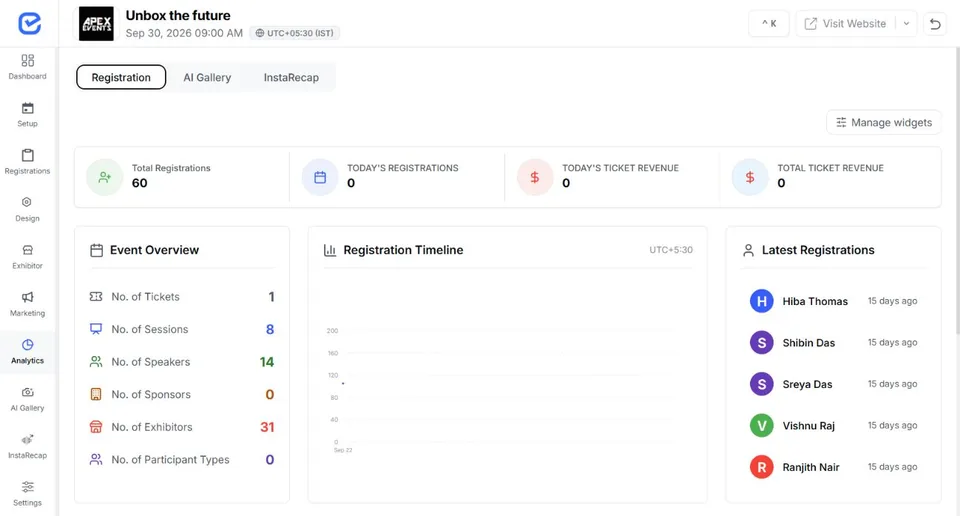960x516 pixels.
Task: Click the Unbox the future event title
Action: coord(178,15)
